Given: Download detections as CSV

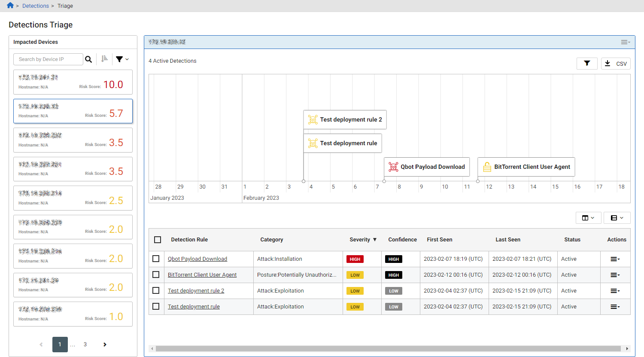Looking at the screenshot, I should tap(616, 63).
